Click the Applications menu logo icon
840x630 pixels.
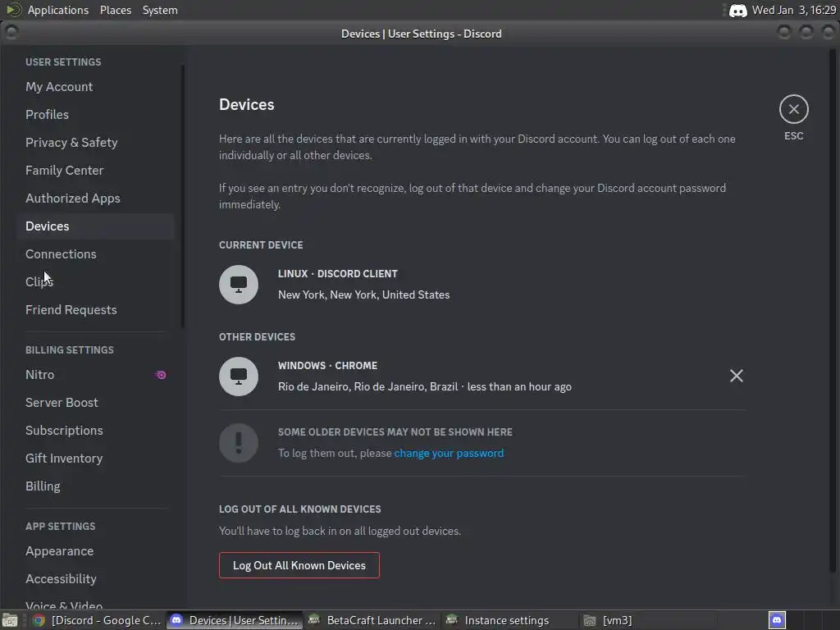13,10
